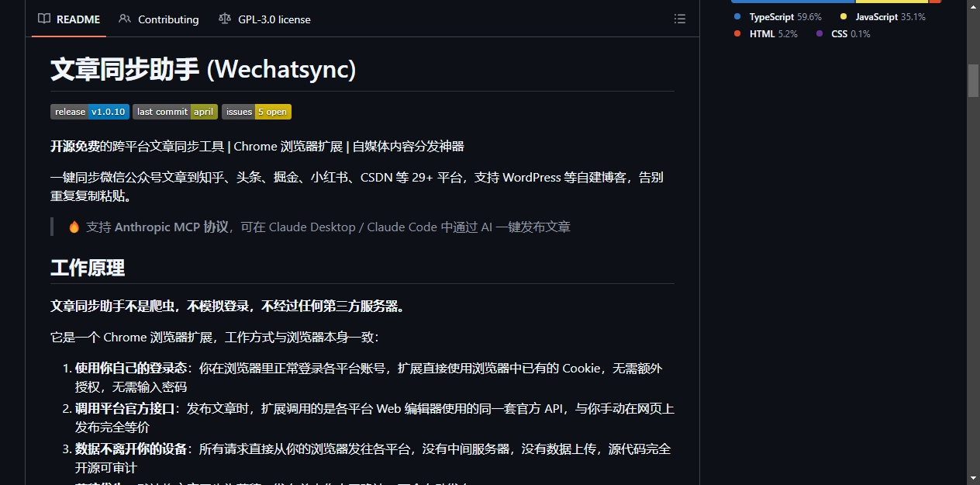
Task: Select TypeScript 59.6% language link
Action: pyautogui.click(x=777, y=17)
